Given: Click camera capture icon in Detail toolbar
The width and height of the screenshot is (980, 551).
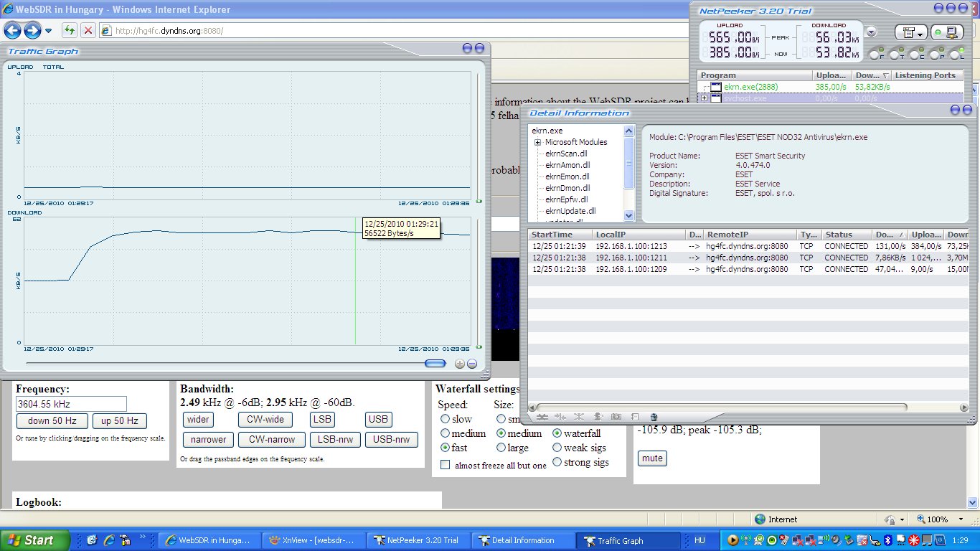Looking at the screenshot, I should coord(616,417).
